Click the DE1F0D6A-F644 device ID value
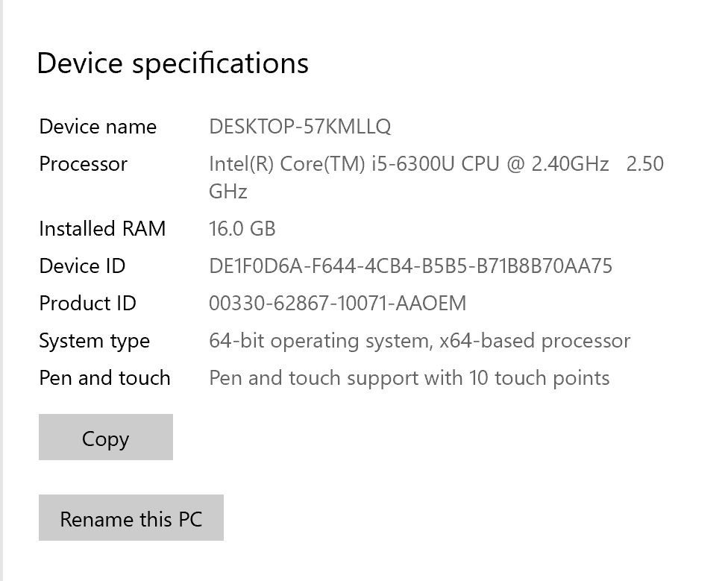Screen dimensions: 728x581 [x=410, y=266]
